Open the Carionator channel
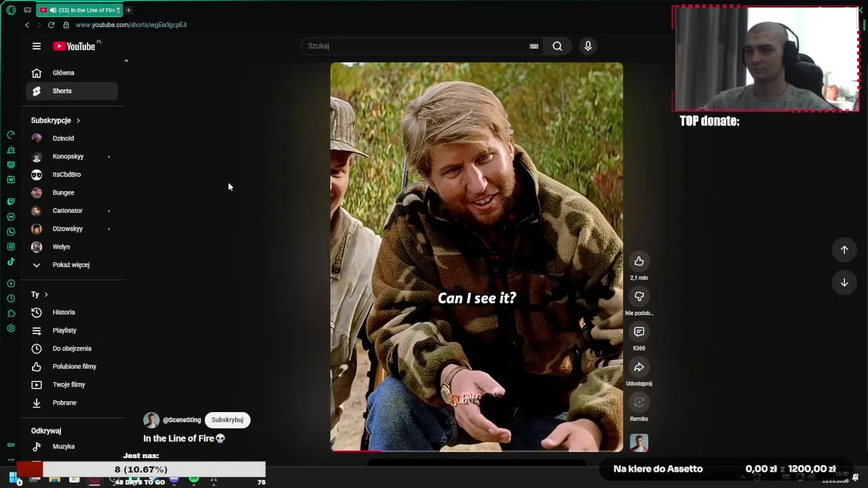The height and width of the screenshot is (488, 868). coord(72,211)
